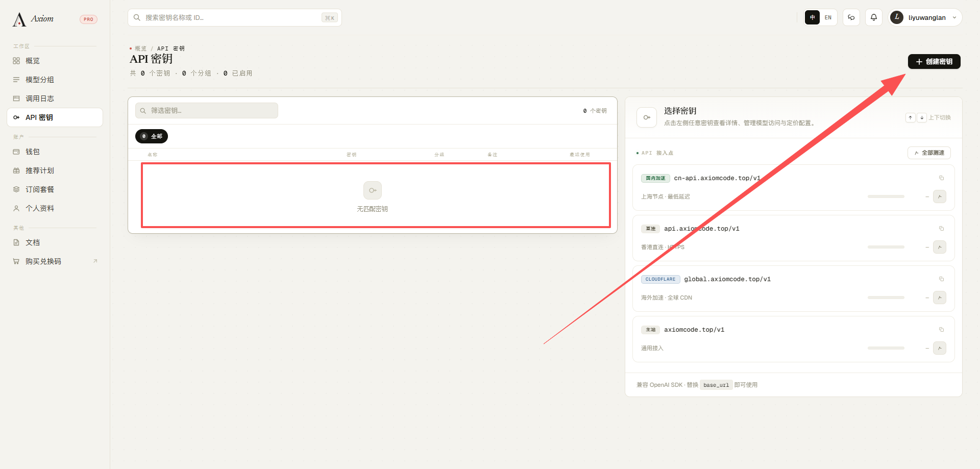
Task: Click the 直连 badge
Action: [650, 229]
